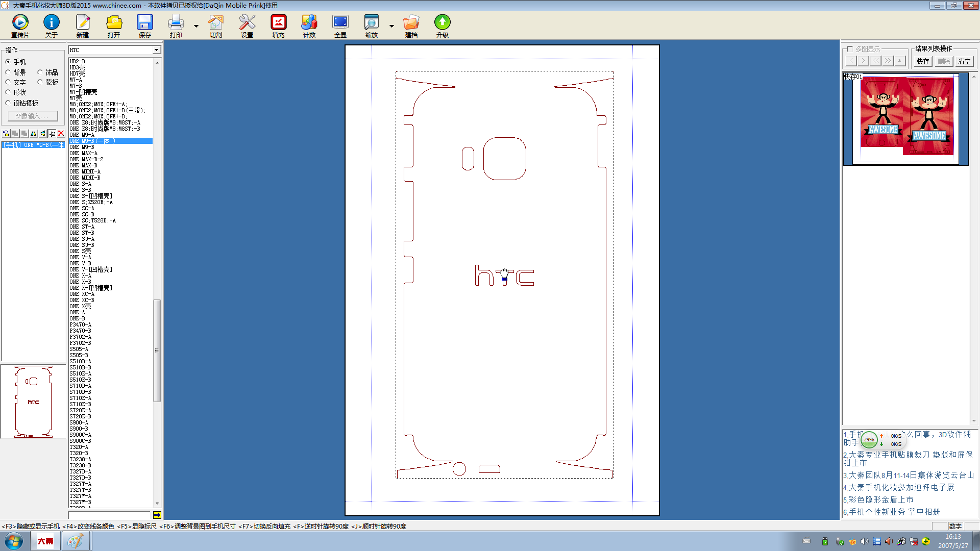Select layer [手机] ONE M9-B in layer list
Screen dimensions: 980x551
coord(34,145)
